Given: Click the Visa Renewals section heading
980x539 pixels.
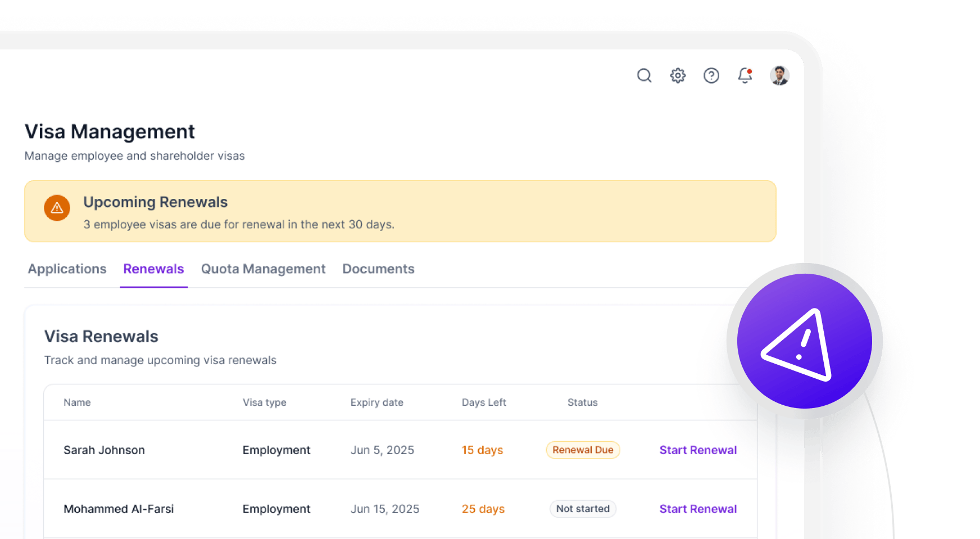Looking at the screenshot, I should (101, 336).
